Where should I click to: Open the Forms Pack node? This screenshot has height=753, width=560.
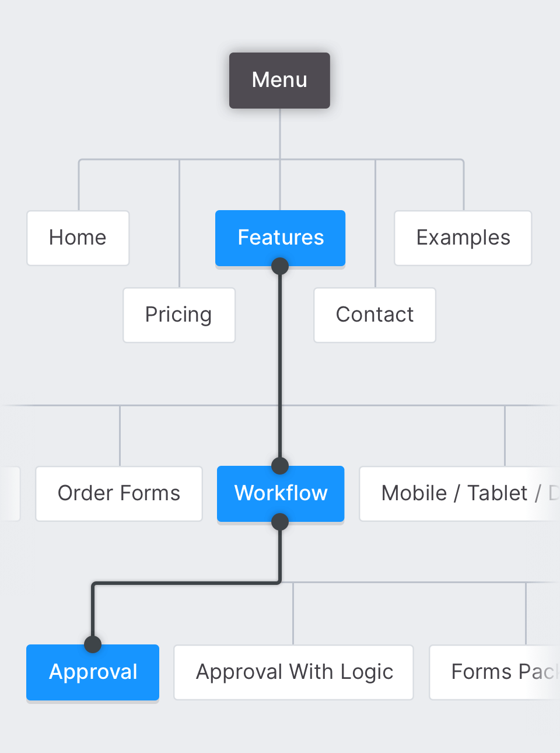[495, 672]
